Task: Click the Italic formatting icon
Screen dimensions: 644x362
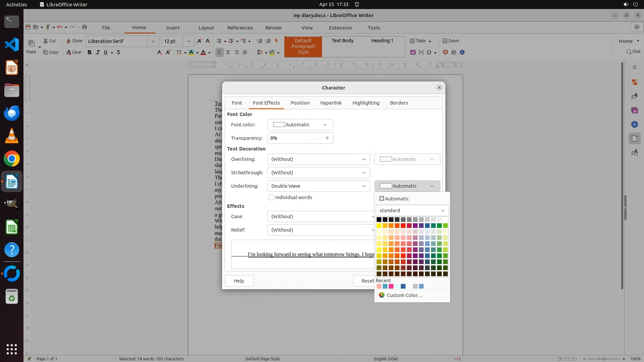Action: (x=98, y=52)
